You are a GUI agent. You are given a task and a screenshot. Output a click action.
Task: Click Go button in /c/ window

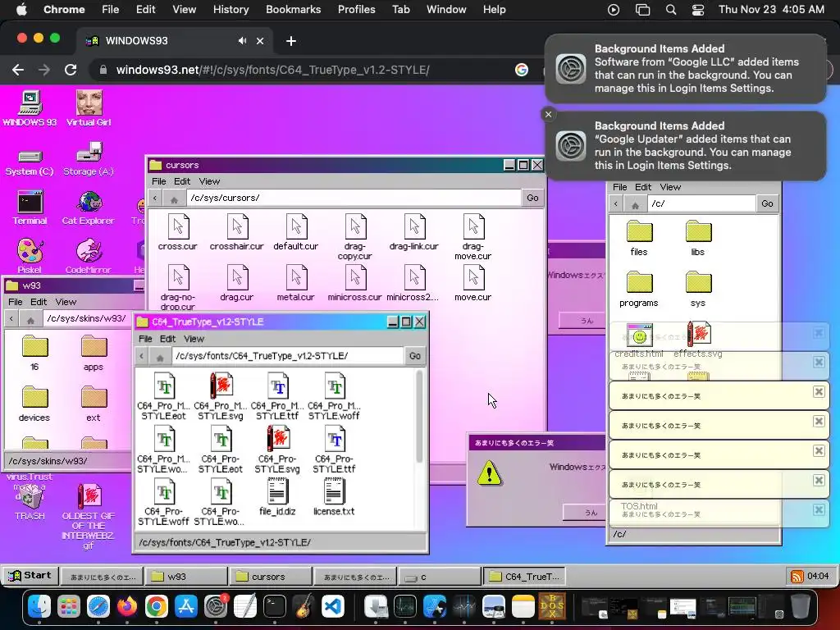point(767,203)
